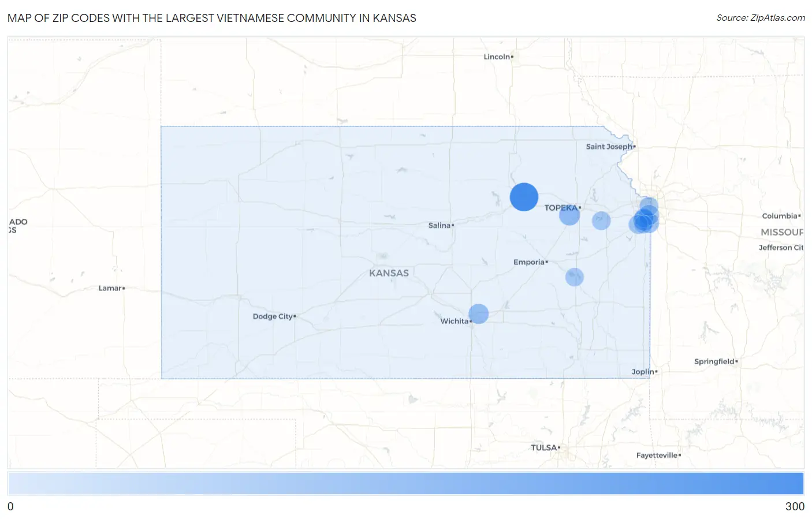
Task: Click the bubble southeast of Emporia
Action: [x=575, y=277]
